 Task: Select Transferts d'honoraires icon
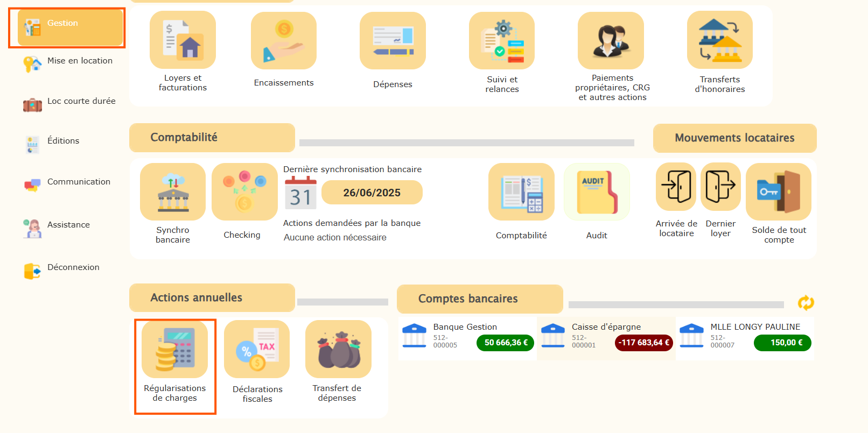point(720,40)
